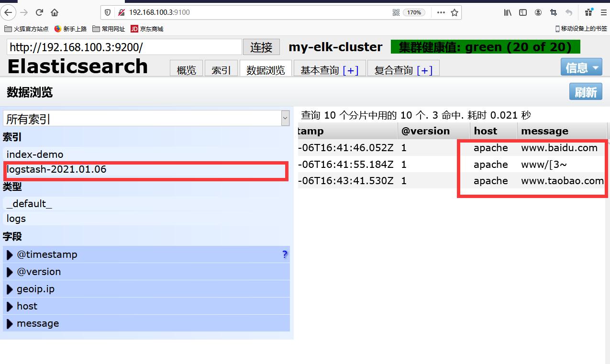
Task: Toggle the sidebar view icon
Action: [523, 12]
